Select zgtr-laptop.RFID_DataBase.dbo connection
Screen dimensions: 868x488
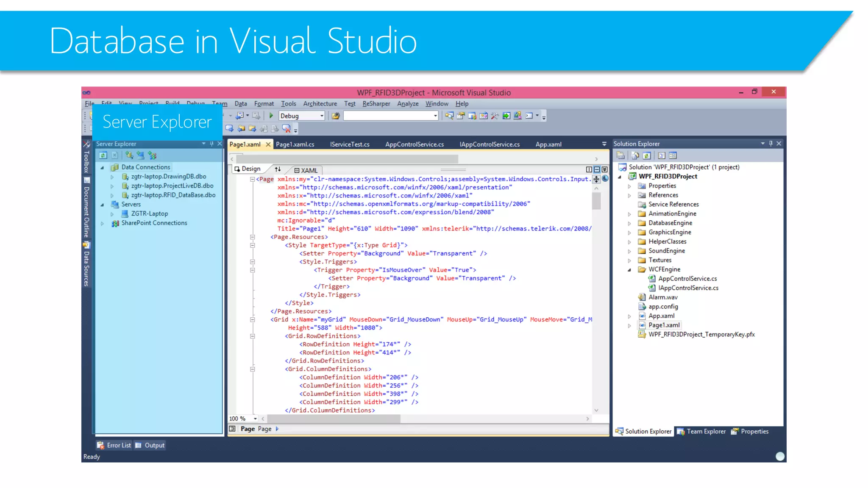point(173,195)
